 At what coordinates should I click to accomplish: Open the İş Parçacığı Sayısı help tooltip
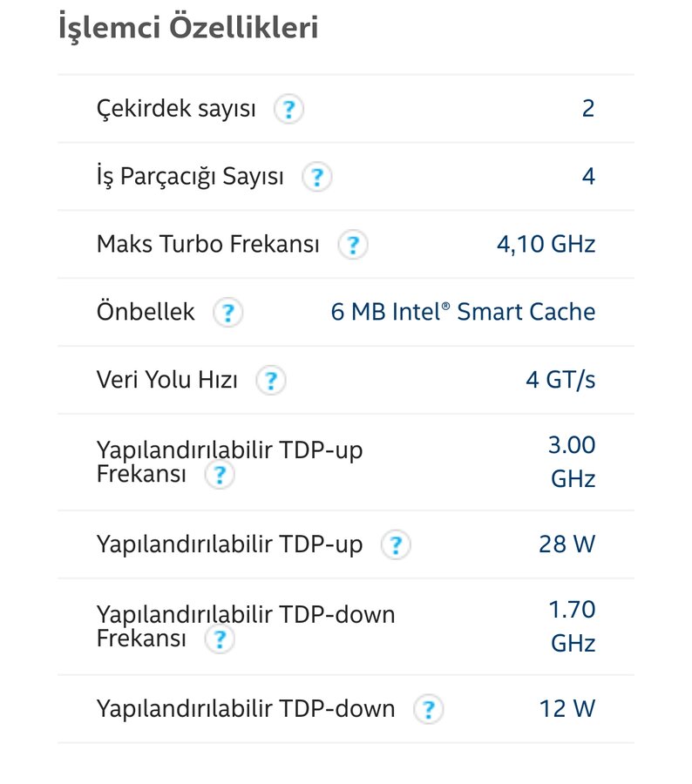point(317,178)
